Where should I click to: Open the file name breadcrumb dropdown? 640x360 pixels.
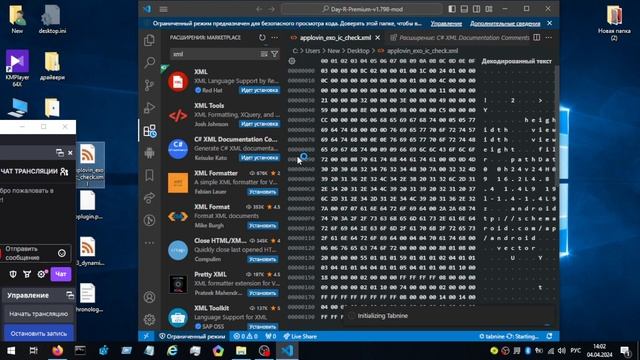click(422, 51)
